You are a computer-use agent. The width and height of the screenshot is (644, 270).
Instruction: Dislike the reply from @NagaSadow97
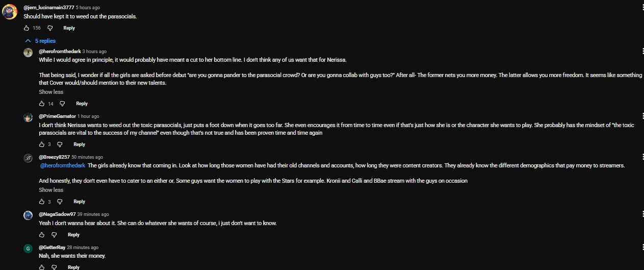tap(55, 235)
